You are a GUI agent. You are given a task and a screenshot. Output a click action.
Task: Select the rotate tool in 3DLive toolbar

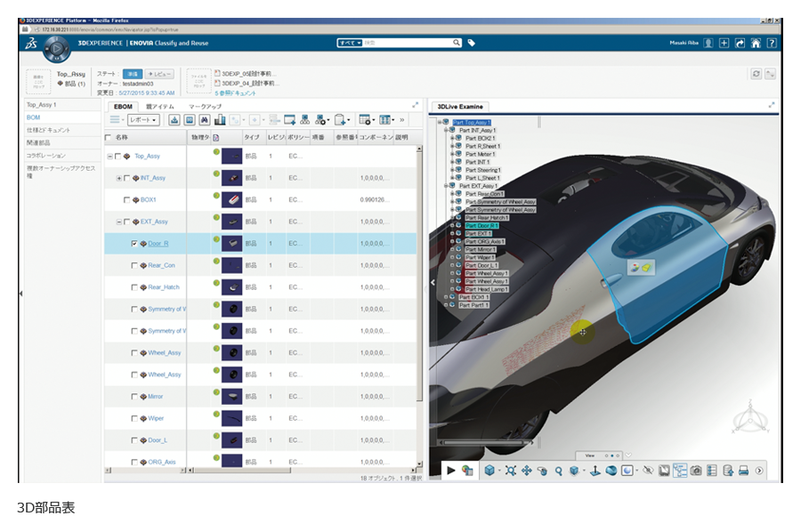[x=542, y=471]
